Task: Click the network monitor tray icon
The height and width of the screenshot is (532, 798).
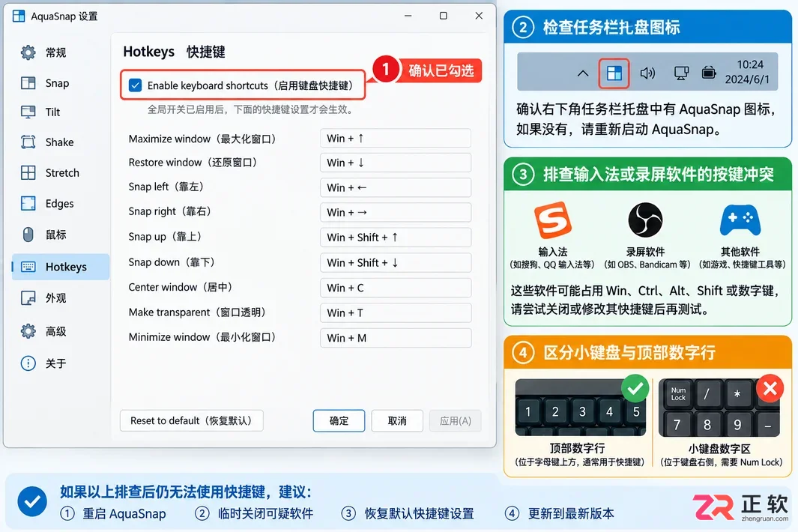Action: [x=681, y=73]
